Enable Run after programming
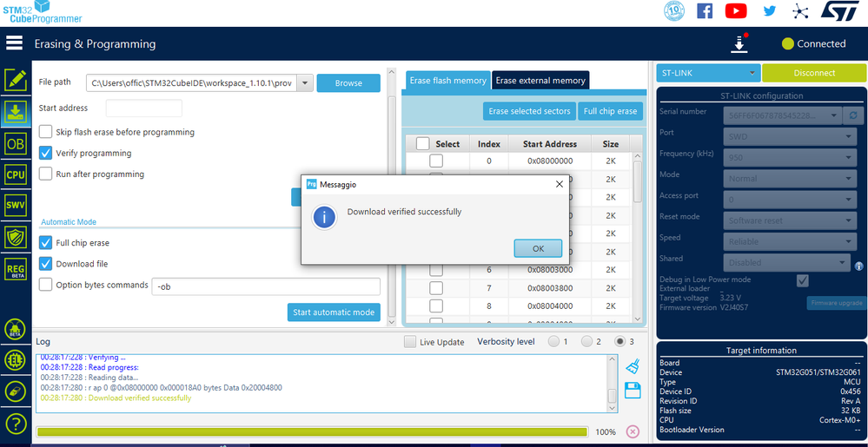The height and width of the screenshot is (447, 868). point(45,174)
